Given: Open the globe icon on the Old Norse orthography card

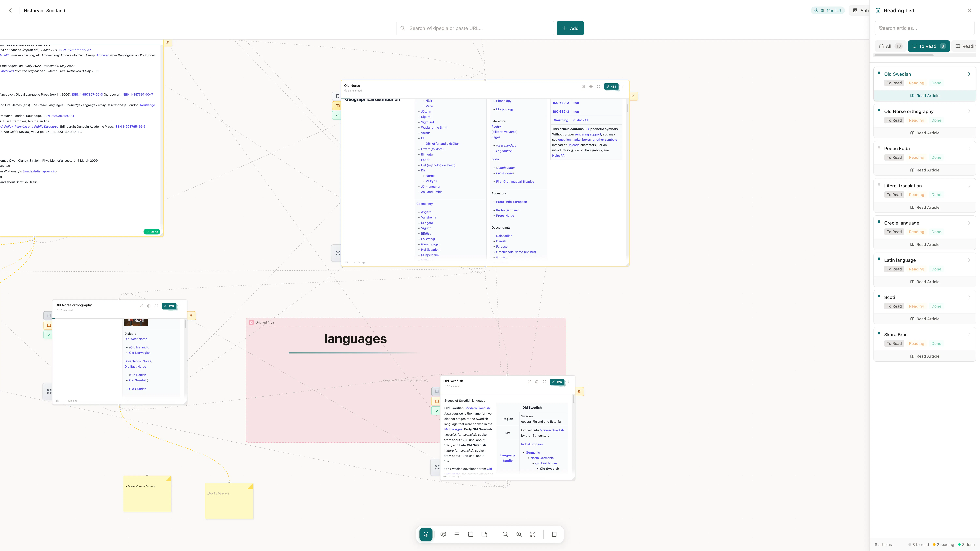Looking at the screenshot, I should click(149, 306).
